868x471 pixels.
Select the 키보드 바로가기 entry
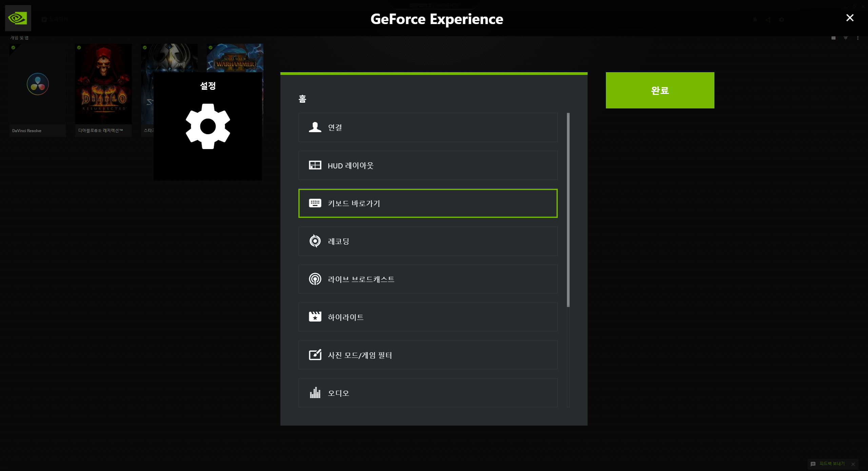click(428, 203)
